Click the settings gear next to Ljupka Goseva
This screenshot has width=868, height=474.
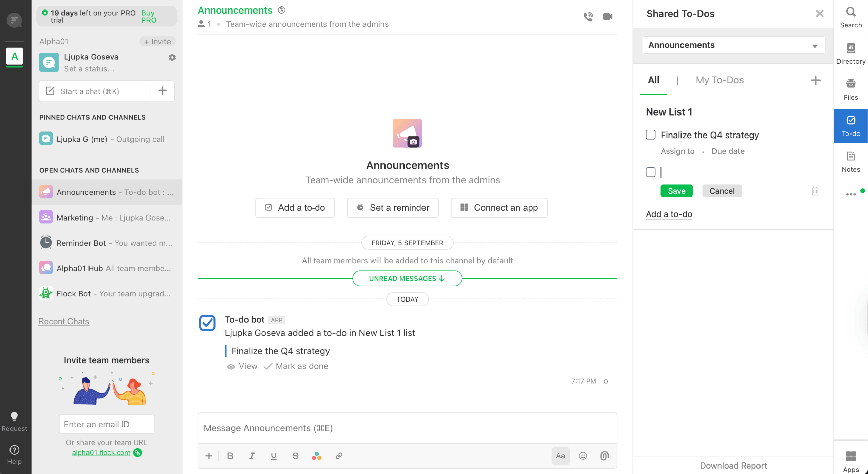[172, 57]
